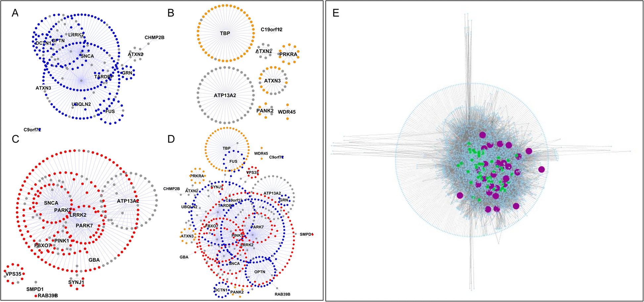Select the FUS label in panel D
The width and height of the screenshot is (644, 302).
pyautogui.click(x=233, y=162)
